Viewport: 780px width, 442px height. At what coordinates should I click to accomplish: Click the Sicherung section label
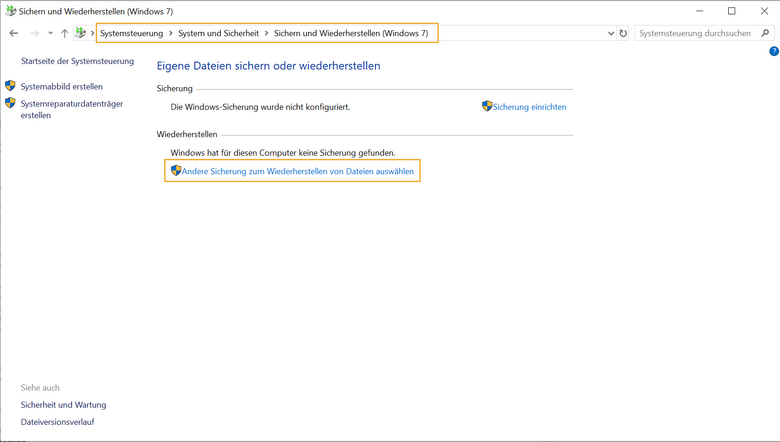(175, 88)
